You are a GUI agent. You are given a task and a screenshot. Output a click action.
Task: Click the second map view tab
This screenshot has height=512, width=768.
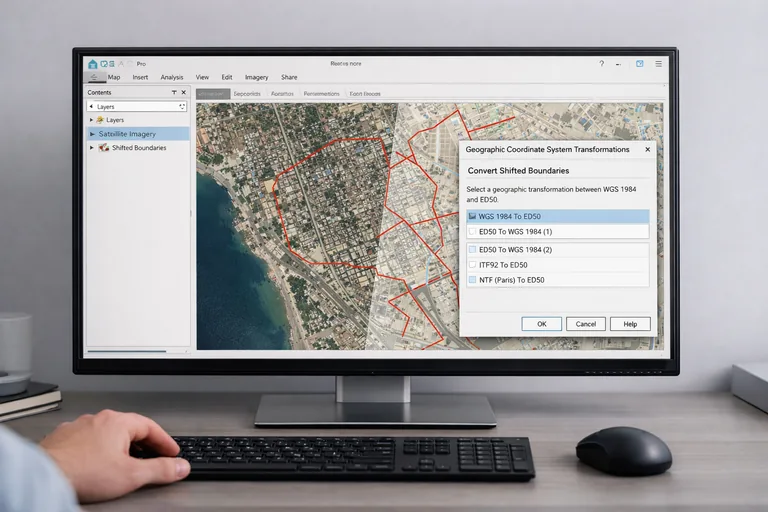[x=247, y=94]
